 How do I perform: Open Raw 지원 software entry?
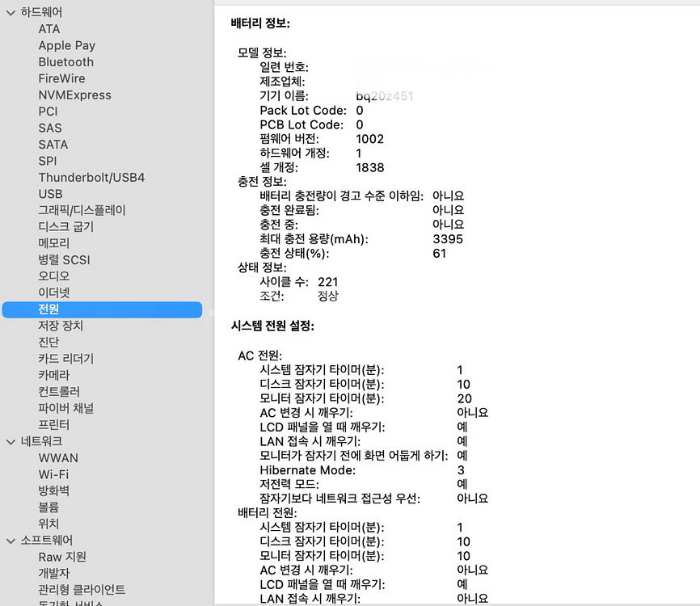coord(62,557)
